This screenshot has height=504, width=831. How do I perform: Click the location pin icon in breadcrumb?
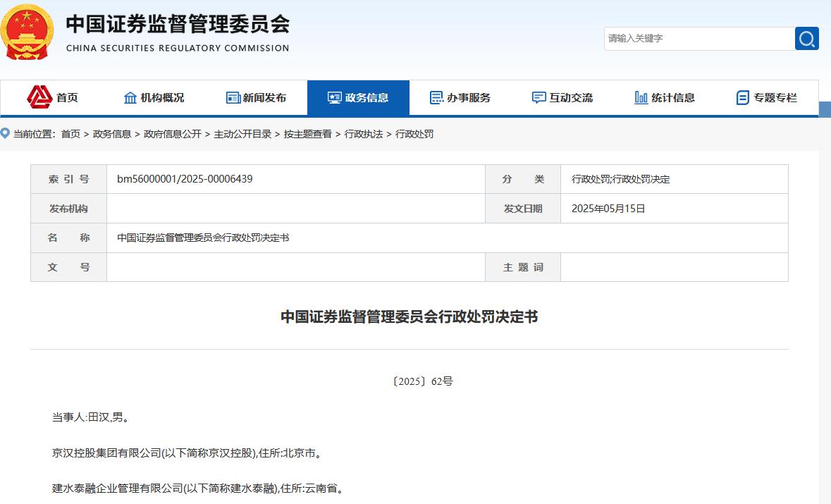click(6, 133)
